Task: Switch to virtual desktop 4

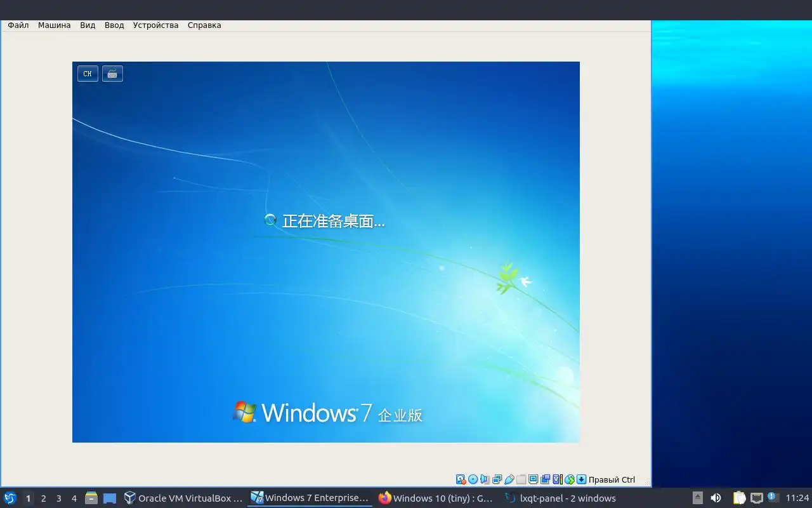Action: (74, 498)
